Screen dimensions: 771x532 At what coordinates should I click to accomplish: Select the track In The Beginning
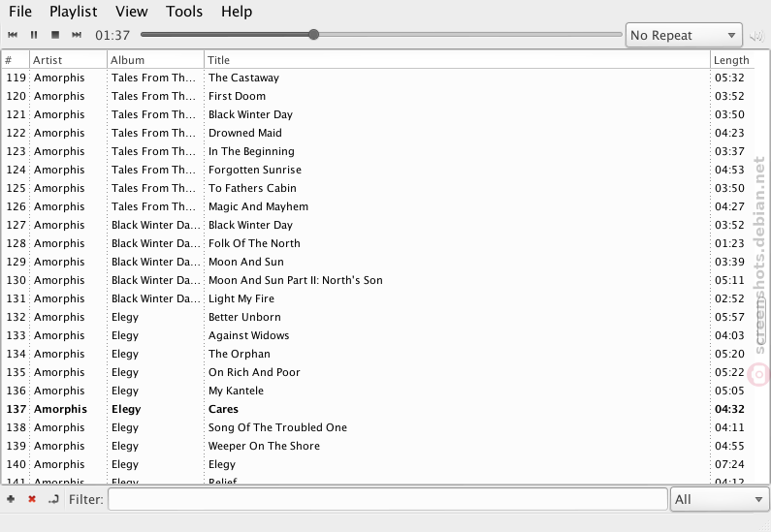click(377, 151)
